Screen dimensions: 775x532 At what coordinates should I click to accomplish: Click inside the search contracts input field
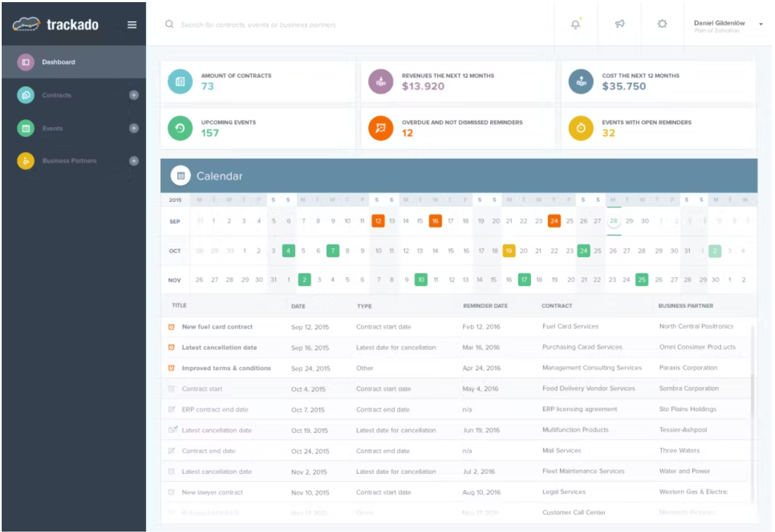(297, 25)
